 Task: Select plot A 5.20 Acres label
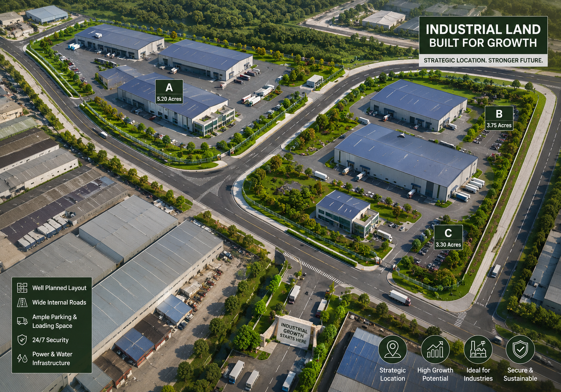[169, 92]
